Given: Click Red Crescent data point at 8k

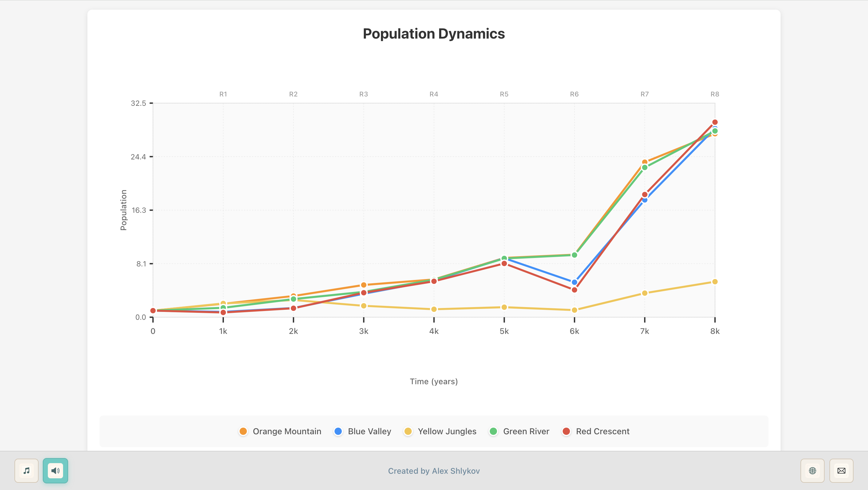Looking at the screenshot, I should coord(715,122).
